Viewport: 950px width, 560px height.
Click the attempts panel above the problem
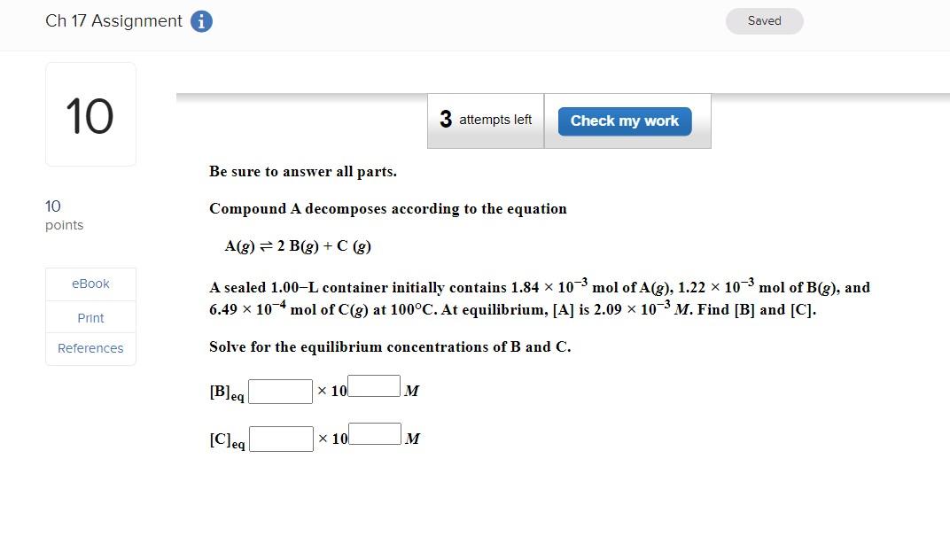tap(568, 120)
